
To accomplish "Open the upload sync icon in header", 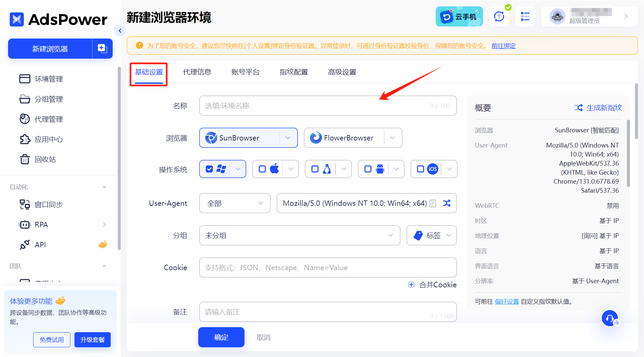I will 499,16.
